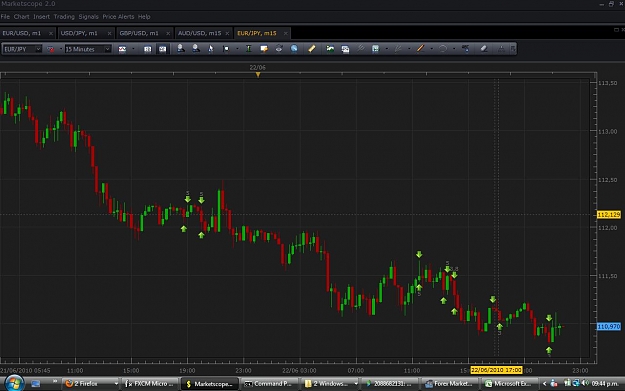Screen dimensions: 625x391
Task: Open the Command Prompt taskbar button
Action: pos(270,383)
